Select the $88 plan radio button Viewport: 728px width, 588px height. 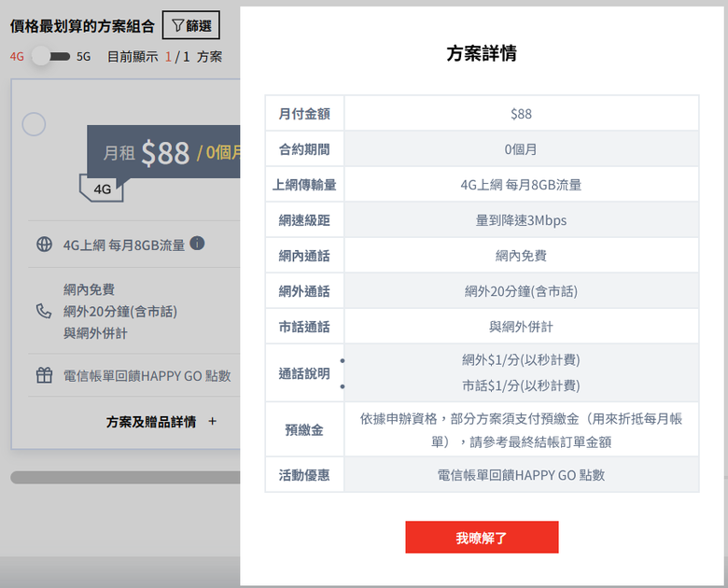[34, 124]
